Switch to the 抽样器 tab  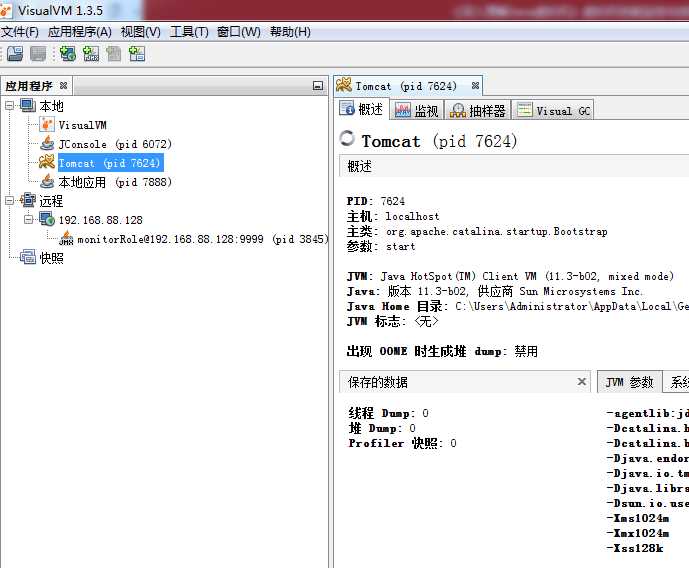tap(478, 110)
